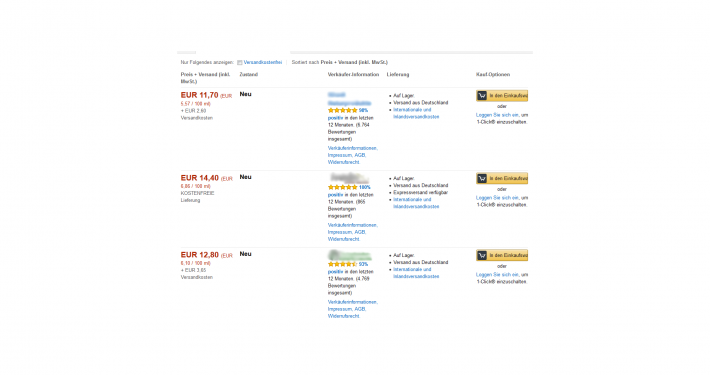The image size is (710, 375).
Task: Click 'Loggen Sie sich ein' in first offer
Action: (x=497, y=115)
